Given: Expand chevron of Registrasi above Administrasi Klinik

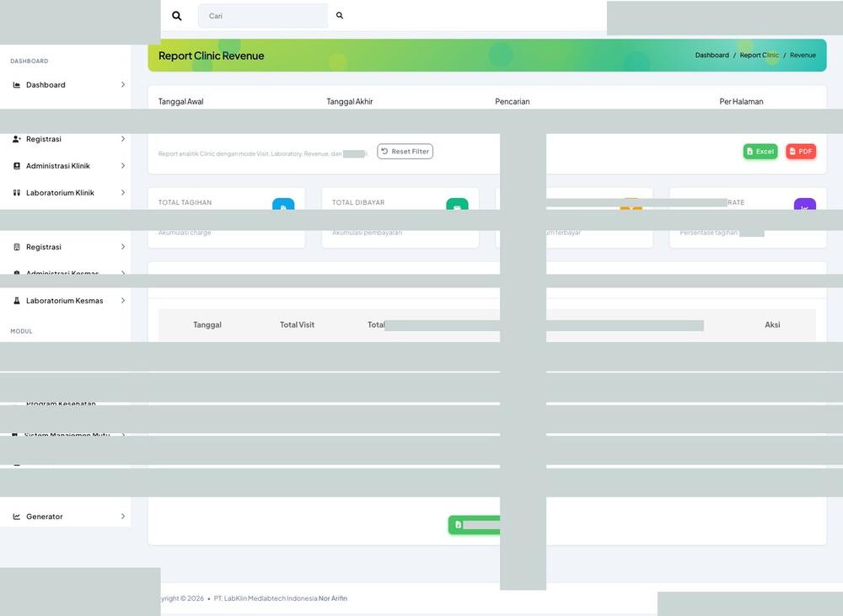Looking at the screenshot, I should [x=123, y=139].
